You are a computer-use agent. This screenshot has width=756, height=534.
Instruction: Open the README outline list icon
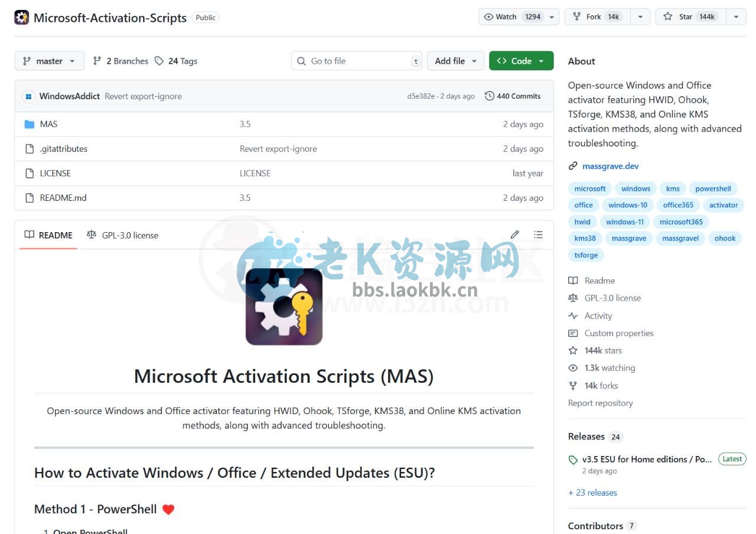[x=538, y=235]
